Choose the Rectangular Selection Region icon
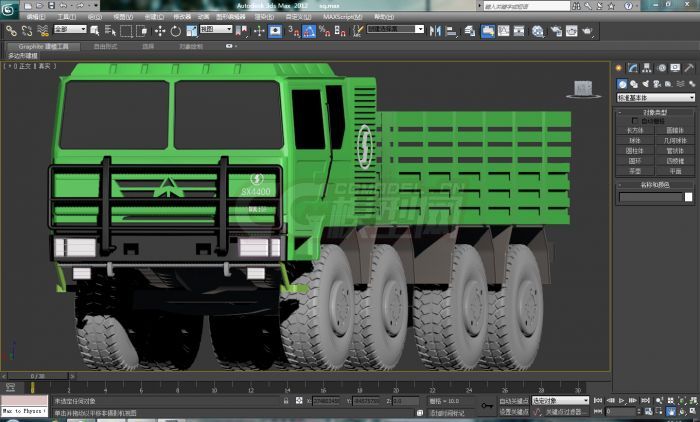Image resolution: width=700 pixels, height=422 pixels. tap(126, 31)
